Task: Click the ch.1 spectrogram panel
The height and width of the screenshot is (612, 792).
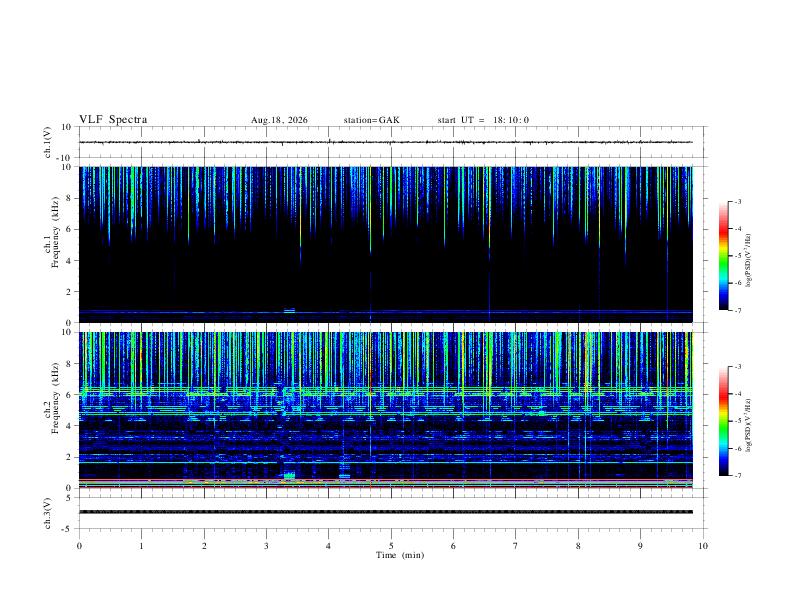Action: coord(386,244)
